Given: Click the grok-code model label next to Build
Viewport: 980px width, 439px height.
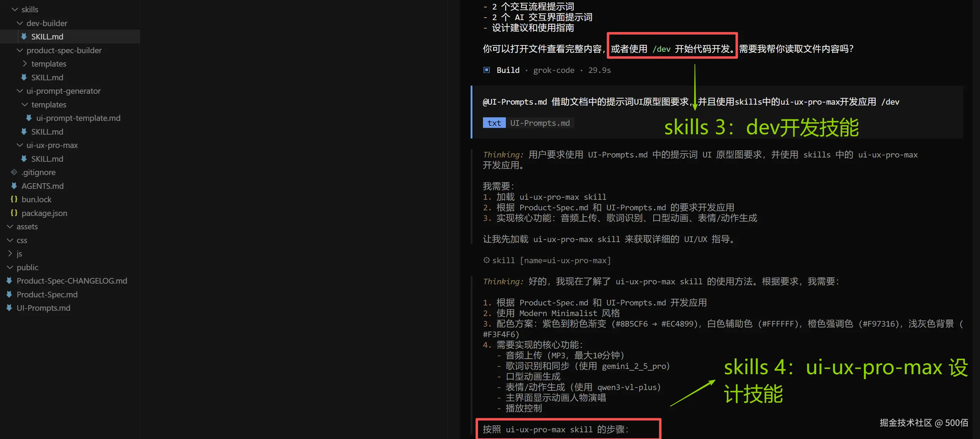Looking at the screenshot, I should point(553,70).
